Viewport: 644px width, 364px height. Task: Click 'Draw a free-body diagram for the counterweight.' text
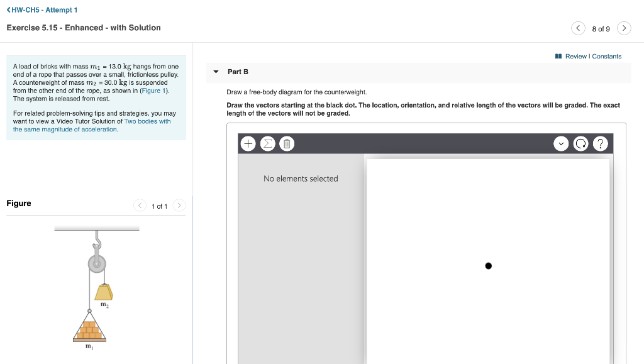coord(297,92)
